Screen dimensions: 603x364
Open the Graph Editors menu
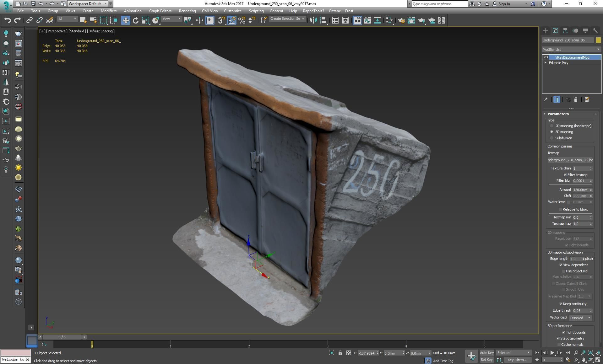click(160, 11)
